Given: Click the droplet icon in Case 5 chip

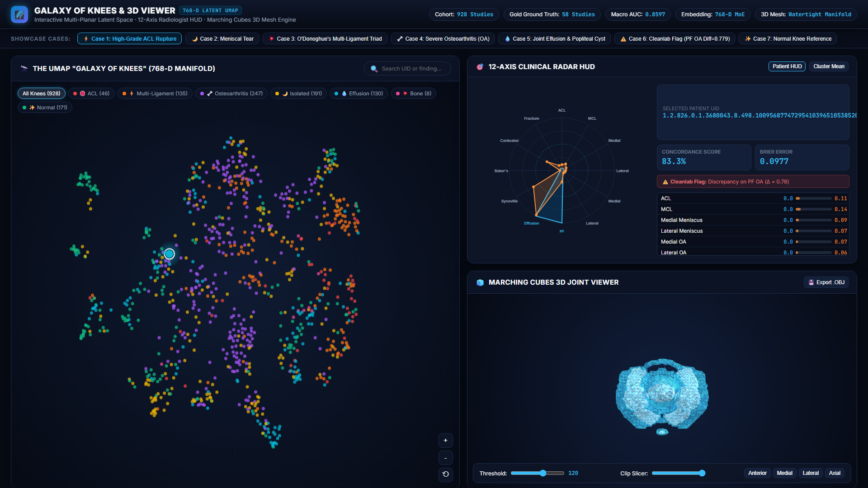Looking at the screenshot, I should pos(507,39).
